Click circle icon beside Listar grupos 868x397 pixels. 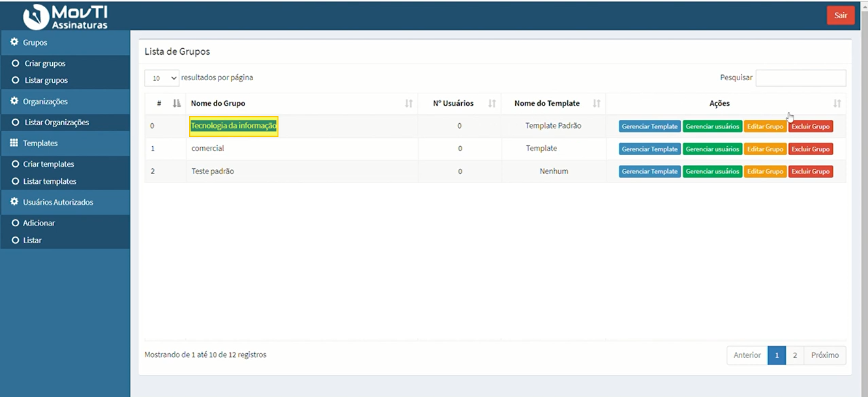tap(15, 80)
